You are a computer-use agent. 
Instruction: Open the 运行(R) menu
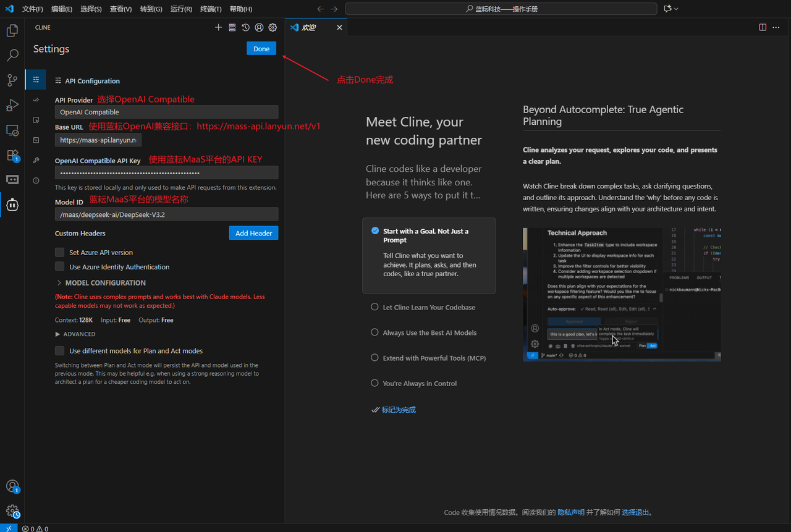[181, 9]
